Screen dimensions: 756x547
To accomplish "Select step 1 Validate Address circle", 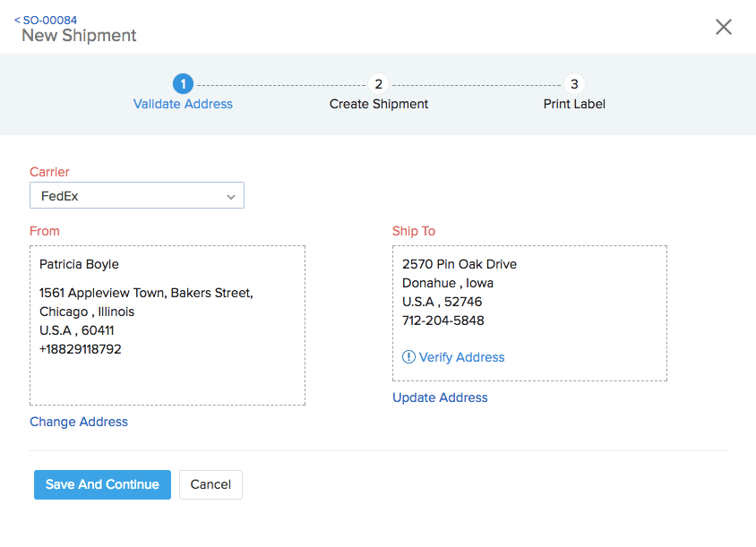I will (183, 83).
